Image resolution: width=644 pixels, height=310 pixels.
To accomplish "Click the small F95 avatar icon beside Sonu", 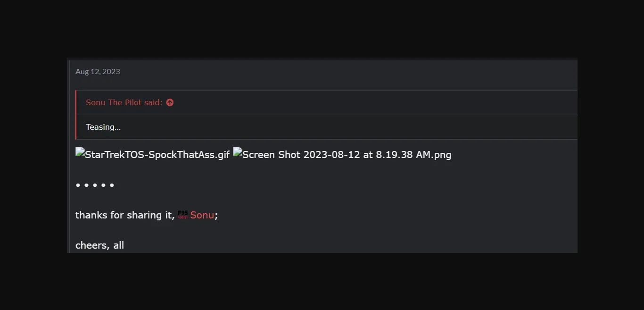I will (183, 215).
